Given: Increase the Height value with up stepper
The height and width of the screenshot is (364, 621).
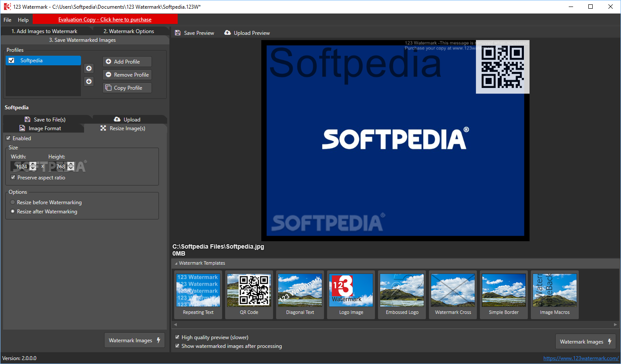Looking at the screenshot, I should coord(71,164).
